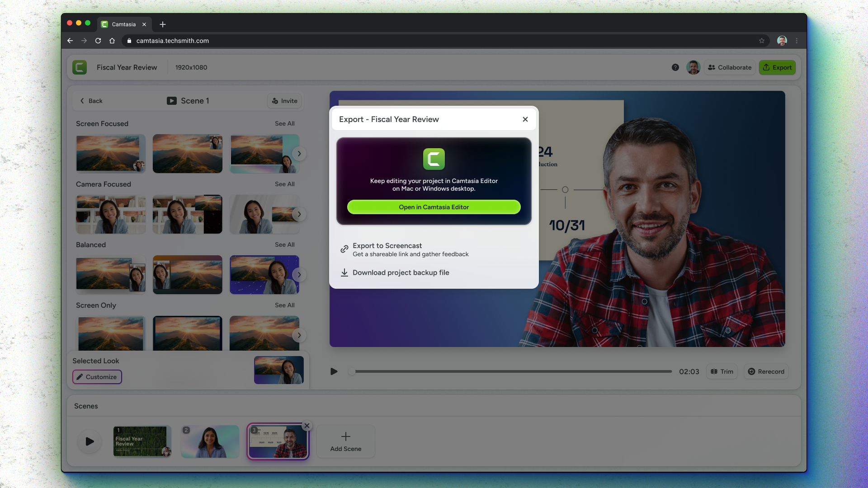Image resolution: width=868 pixels, height=488 pixels.
Task: Select Download project backup file
Action: click(394, 272)
